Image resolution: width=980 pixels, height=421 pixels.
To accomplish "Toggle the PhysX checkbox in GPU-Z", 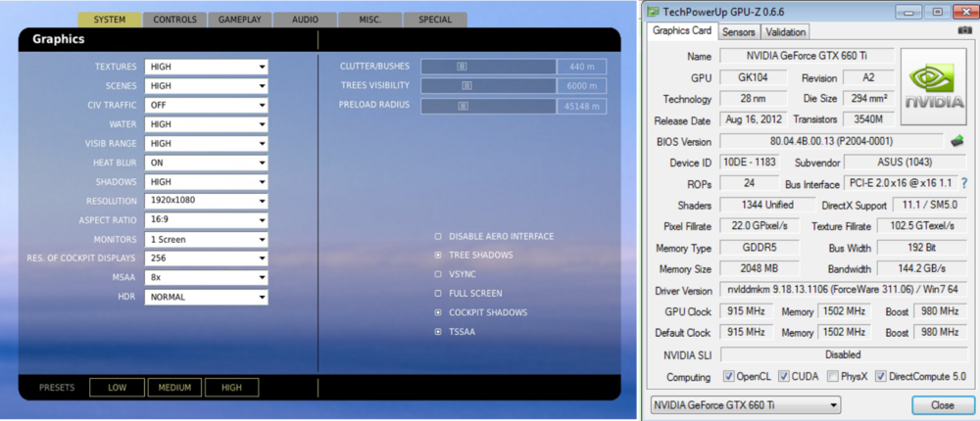I will coord(832,376).
